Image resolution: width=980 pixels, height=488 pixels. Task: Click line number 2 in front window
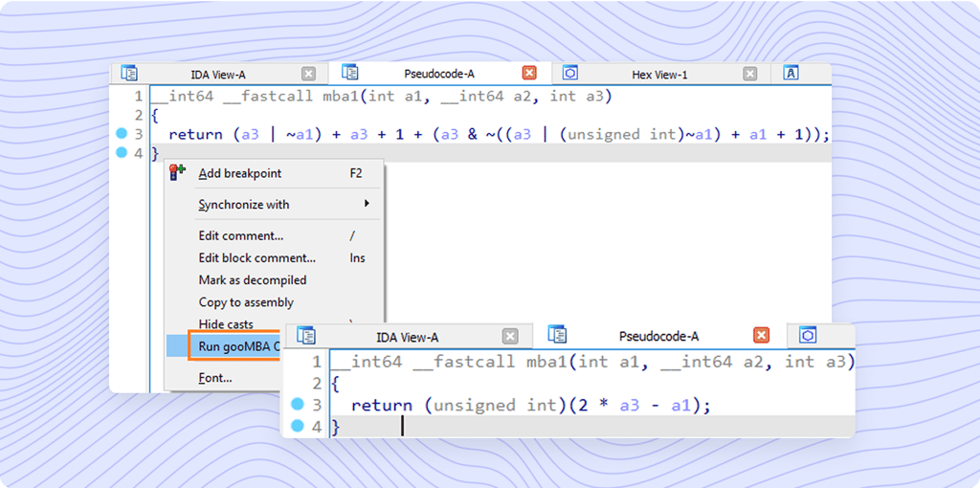click(x=316, y=384)
